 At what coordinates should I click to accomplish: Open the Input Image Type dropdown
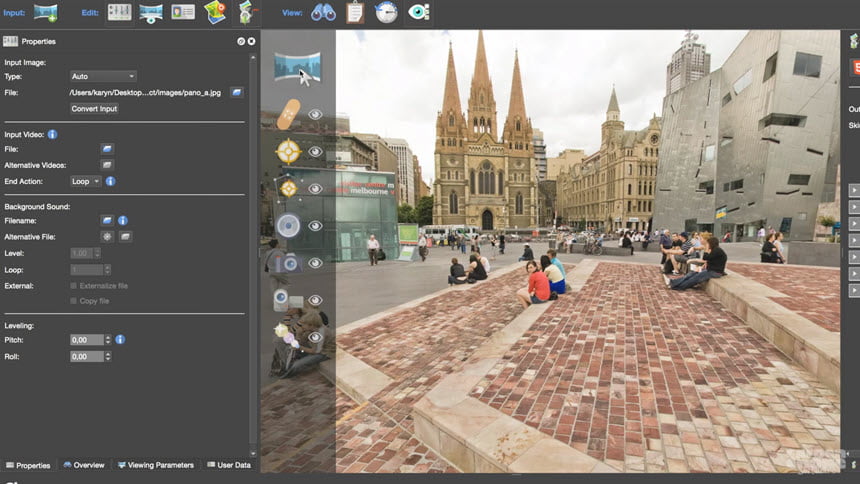point(103,76)
